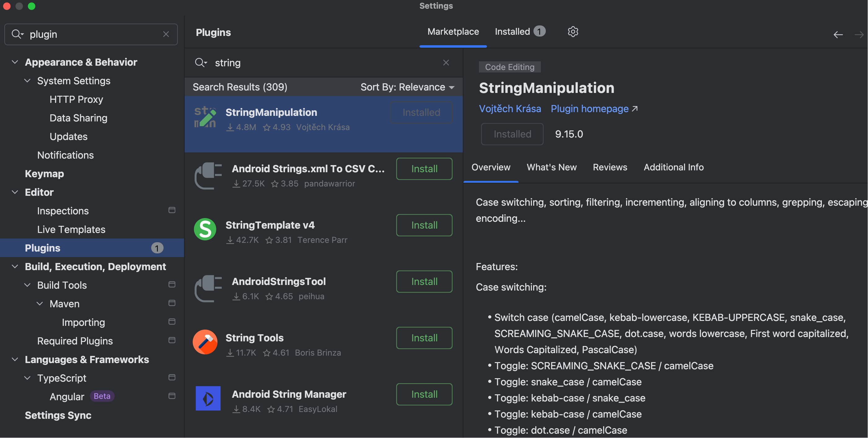
Task: Install the AndroidStringsTool plugin
Action: pyautogui.click(x=424, y=282)
